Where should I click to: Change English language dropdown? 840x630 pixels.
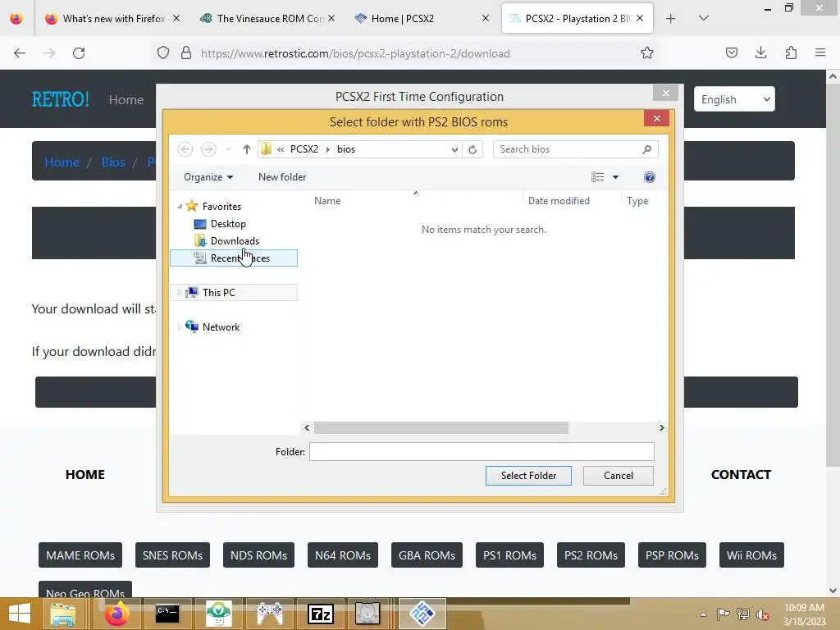click(x=734, y=99)
